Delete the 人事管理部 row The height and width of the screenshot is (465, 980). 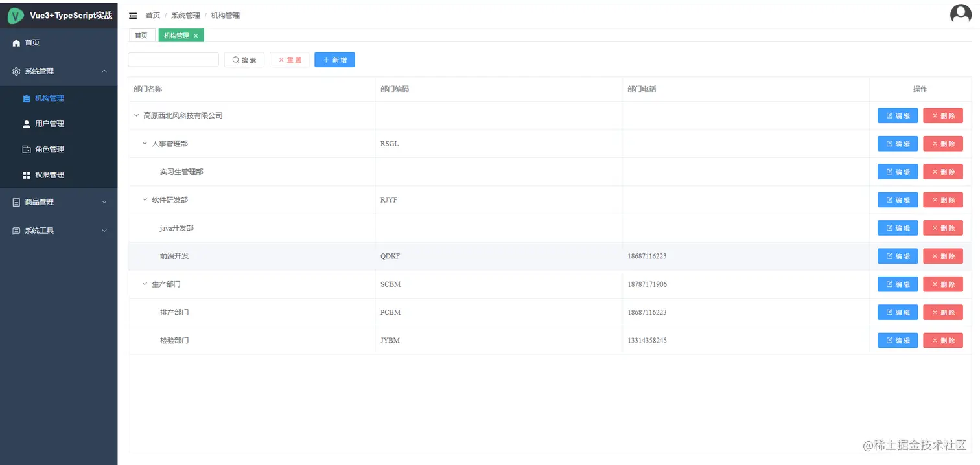tap(943, 144)
